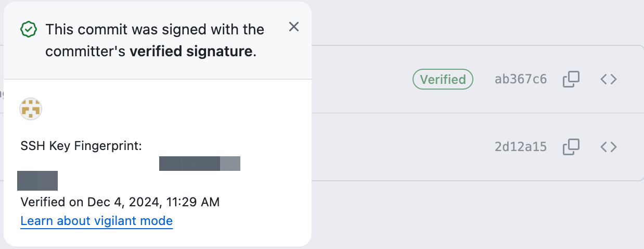This screenshot has height=249, width=644.
Task: Click the Verified on Dec 4, 2024 timestamp
Action: pos(120,202)
